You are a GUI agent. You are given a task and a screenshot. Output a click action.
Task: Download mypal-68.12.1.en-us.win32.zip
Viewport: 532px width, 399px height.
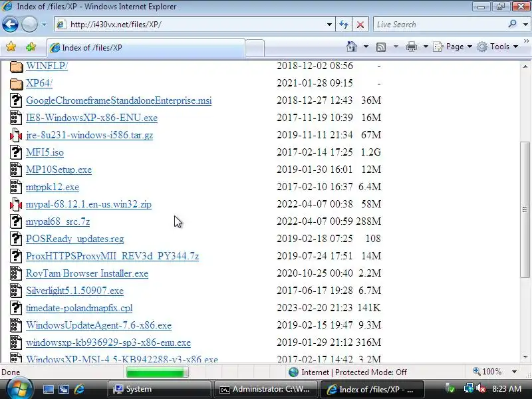88,204
